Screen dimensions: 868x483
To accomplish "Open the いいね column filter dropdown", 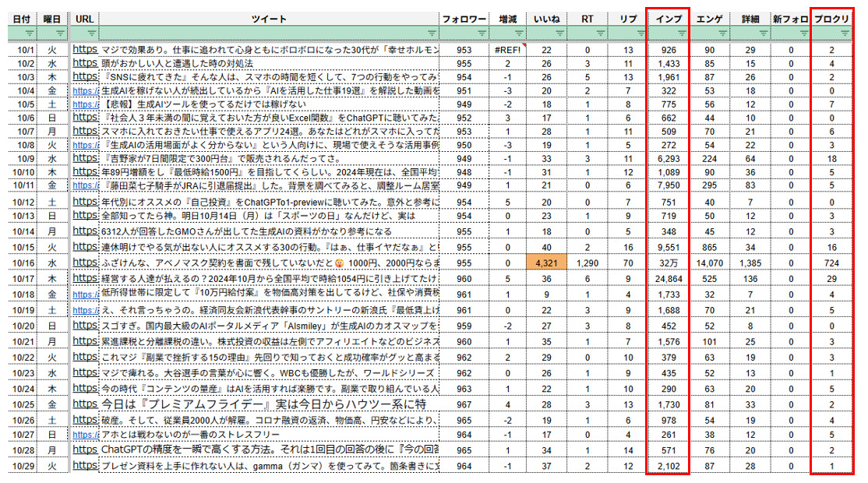I will pyautogui.click(x=559, y=33).
